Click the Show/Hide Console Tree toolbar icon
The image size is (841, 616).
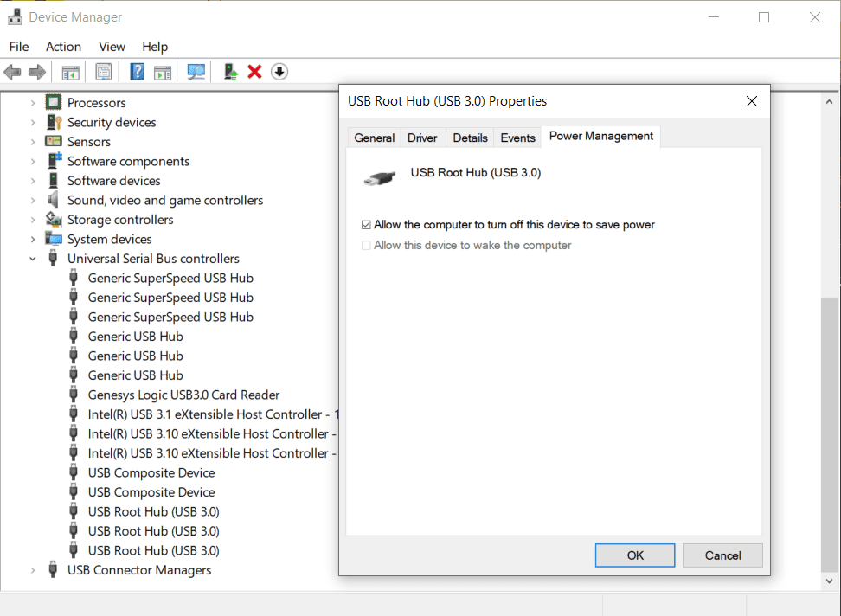[70, 71]
